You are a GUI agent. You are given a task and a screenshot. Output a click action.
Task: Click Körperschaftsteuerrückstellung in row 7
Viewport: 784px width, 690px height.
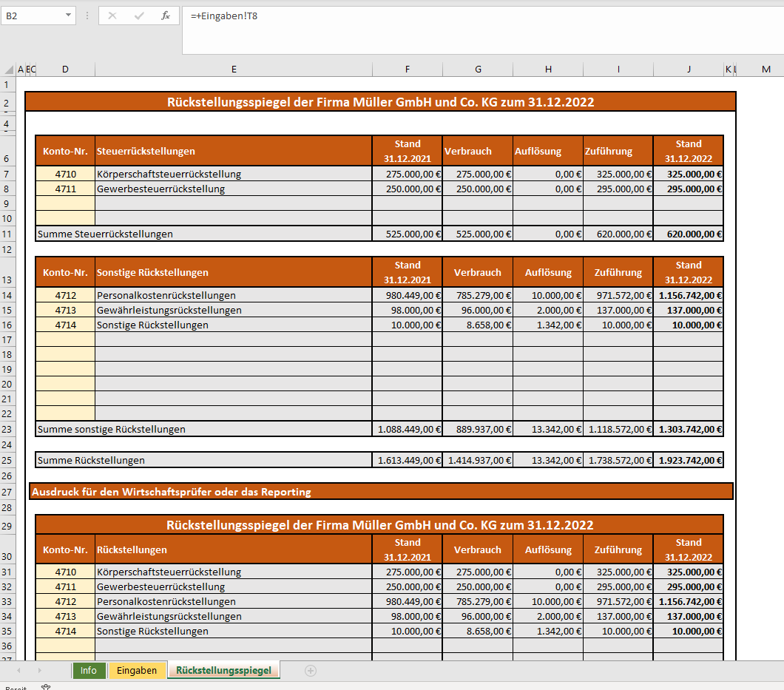click(234, 174)
